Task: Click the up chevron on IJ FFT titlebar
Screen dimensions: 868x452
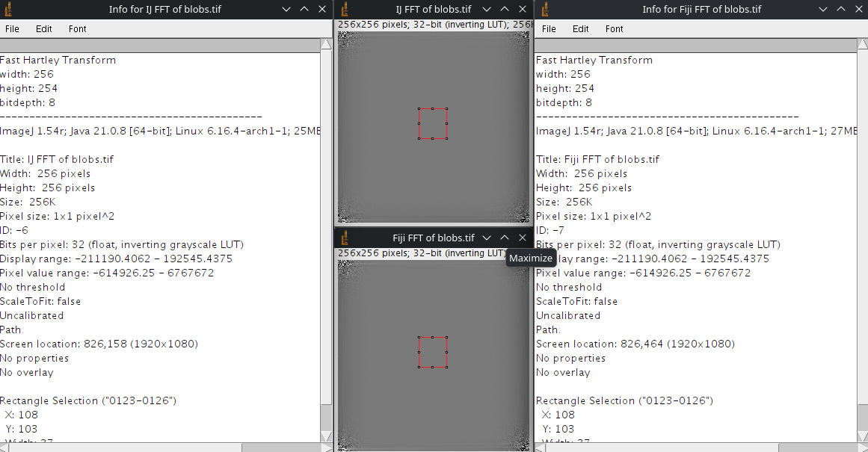Action: 503,10
